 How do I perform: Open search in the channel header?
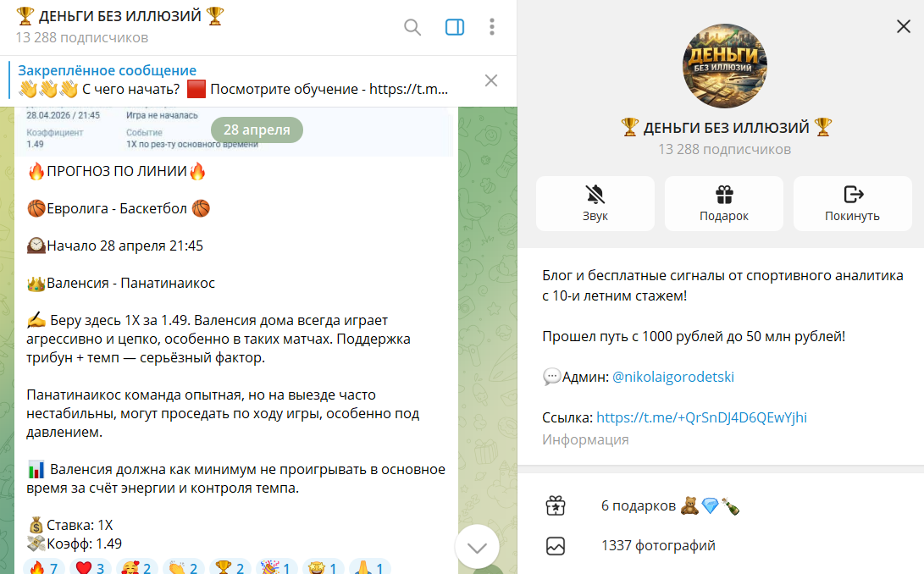412,27
